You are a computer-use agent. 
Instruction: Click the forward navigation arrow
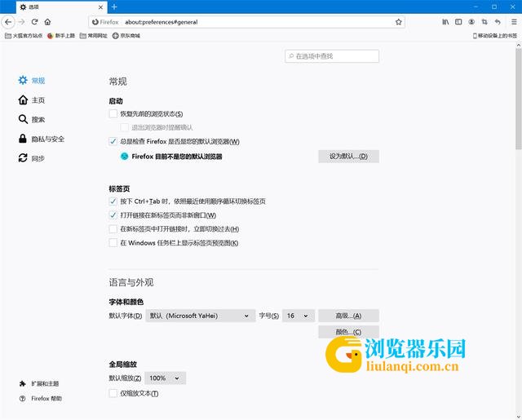click(22, 22)
